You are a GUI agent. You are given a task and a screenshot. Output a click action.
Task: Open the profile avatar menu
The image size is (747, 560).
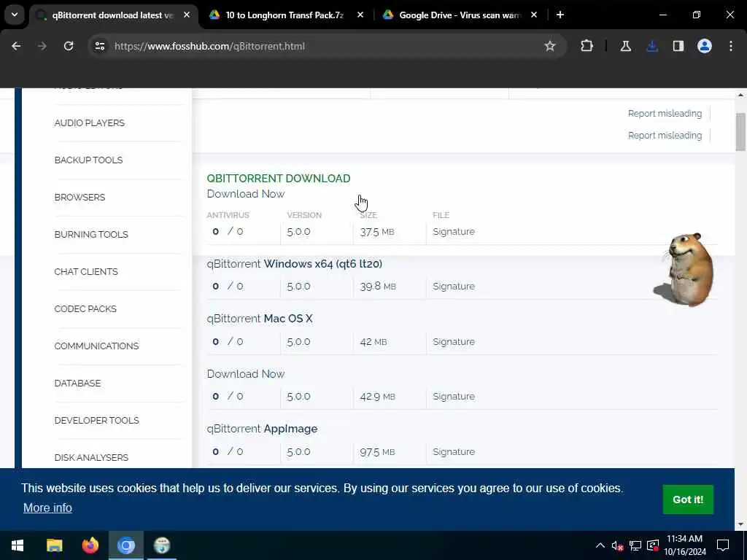pyautogui.click(x=705, y=46)
